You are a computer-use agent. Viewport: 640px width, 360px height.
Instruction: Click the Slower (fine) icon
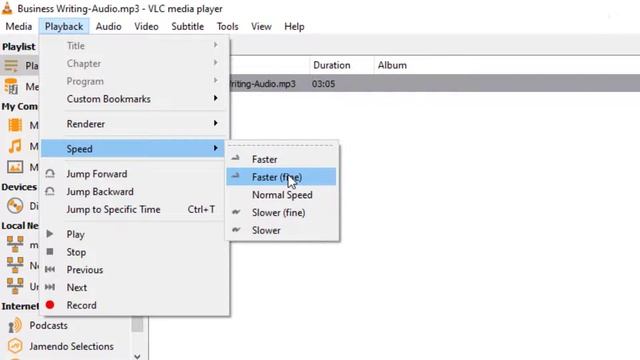(236, 212)
